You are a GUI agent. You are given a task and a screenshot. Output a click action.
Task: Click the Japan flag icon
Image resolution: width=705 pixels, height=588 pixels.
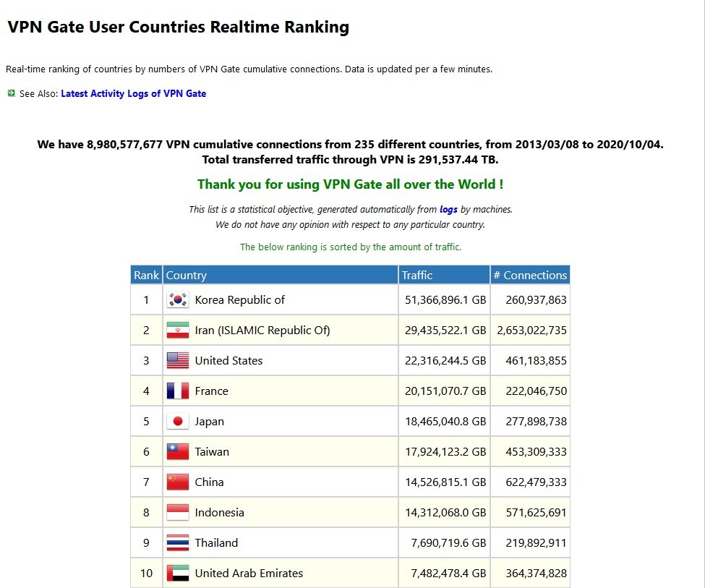pos(177,422)
